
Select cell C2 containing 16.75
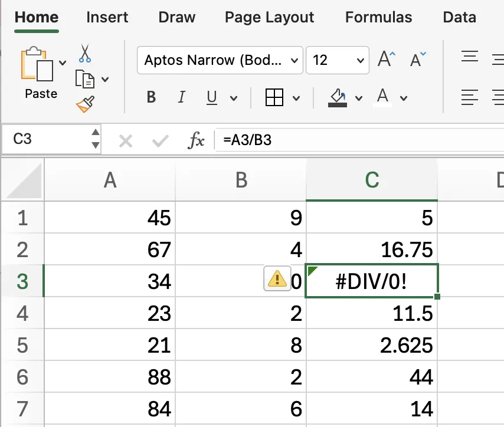pos(372,249)
